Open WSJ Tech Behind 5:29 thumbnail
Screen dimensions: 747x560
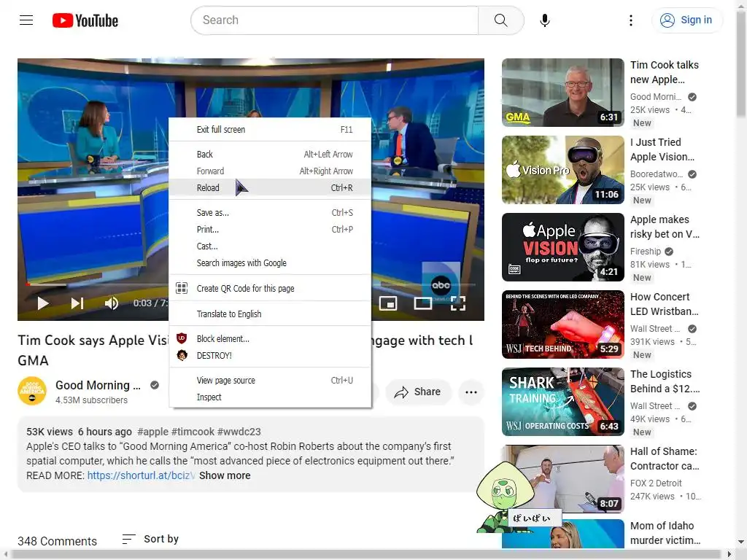(562, 324)
